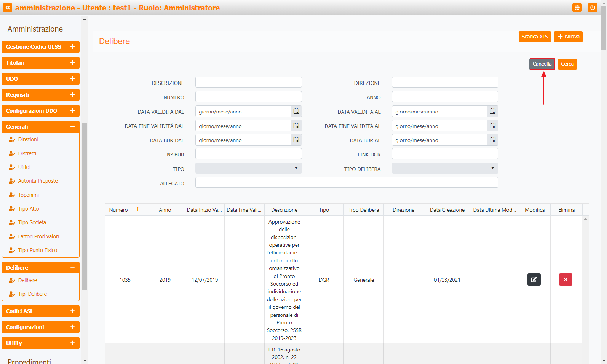This screenshot has height=364, width=607.
Task: Click the globe language icon
Action: [x=577, y=8]
